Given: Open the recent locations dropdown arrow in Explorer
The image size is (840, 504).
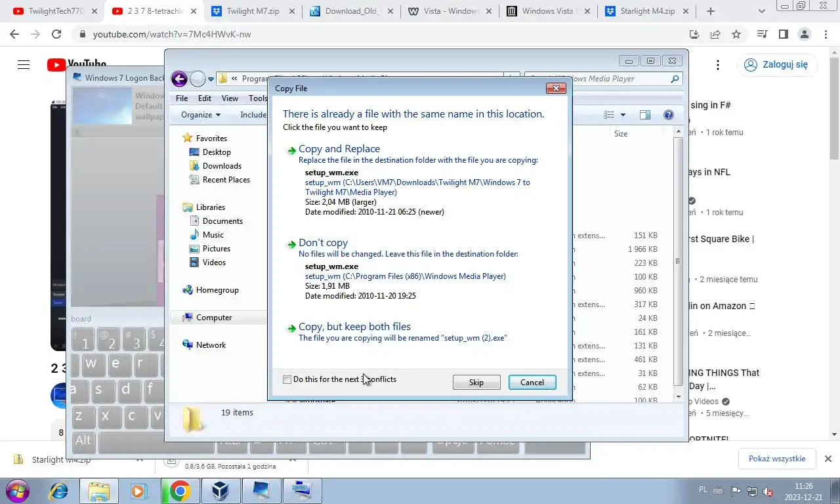Looking at the screenshot, I should click(x=211, y=79).
